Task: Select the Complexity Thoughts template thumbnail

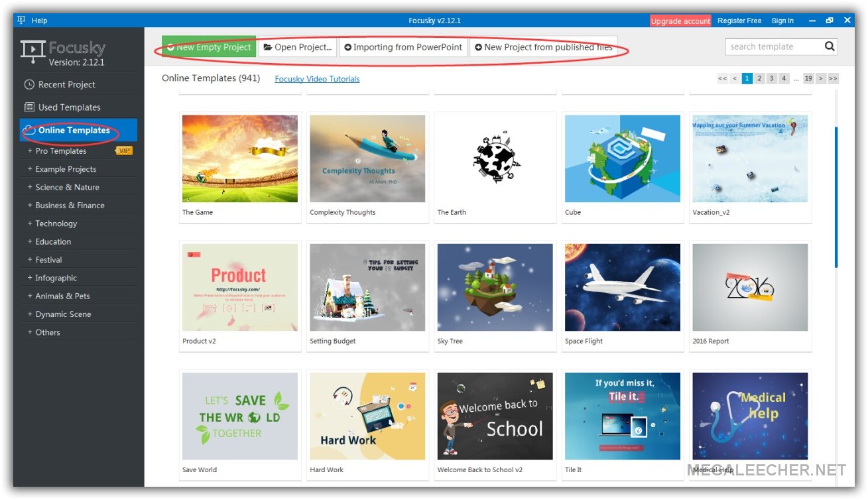Action: coord(367,158)
